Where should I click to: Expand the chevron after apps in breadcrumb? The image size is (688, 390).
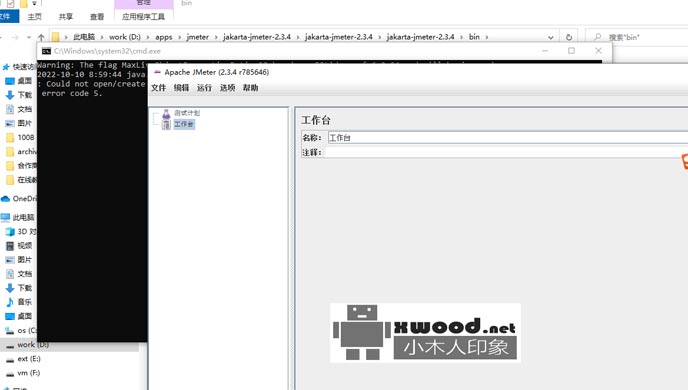tap(179, 37)
